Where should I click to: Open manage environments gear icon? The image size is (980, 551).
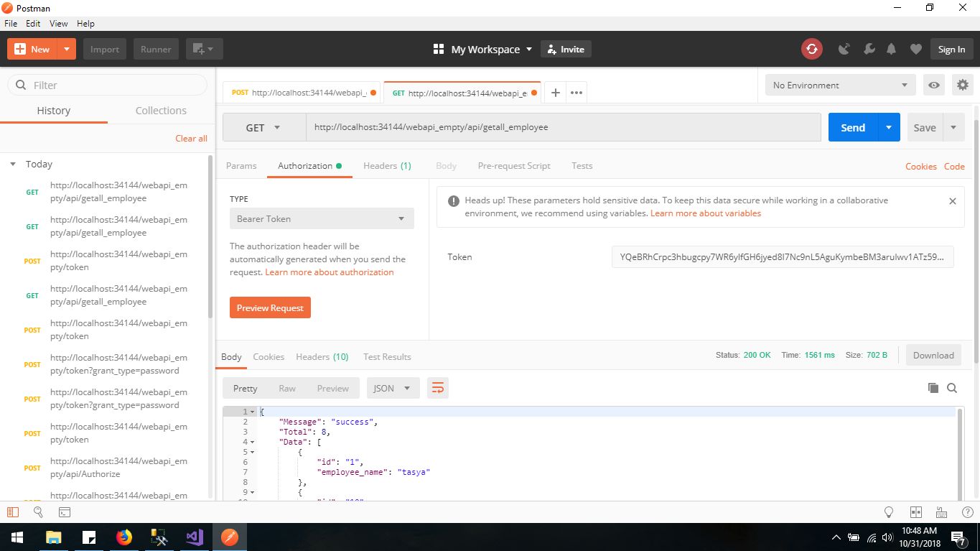pyautogui.click(x=962, y=85)
